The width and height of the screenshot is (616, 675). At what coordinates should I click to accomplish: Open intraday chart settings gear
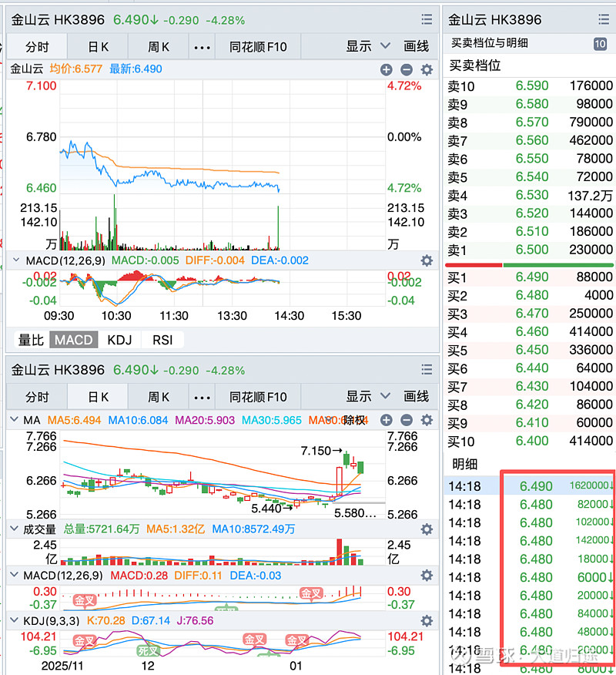click(427, 70)
